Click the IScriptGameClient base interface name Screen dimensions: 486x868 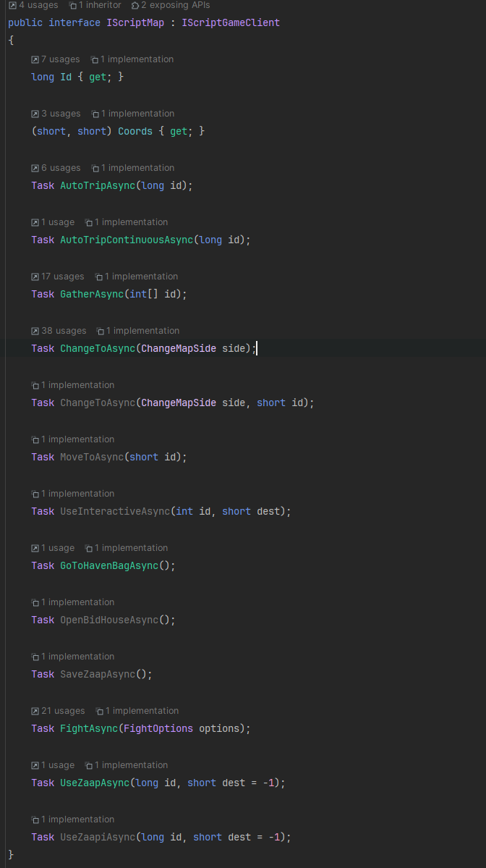(231, 22)
